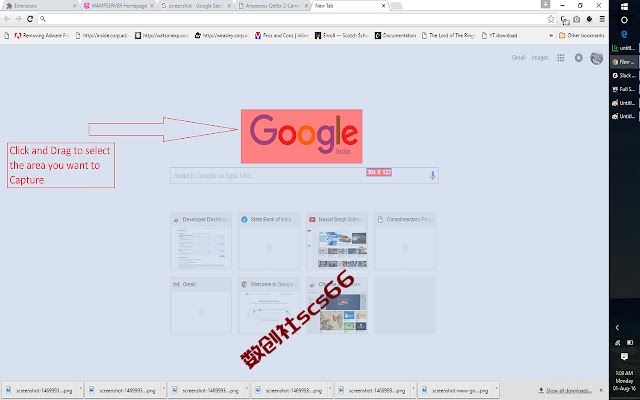The image size is (640, 400).
Task: Open The Lord of The Rings bookmark
Action: (x=448, y=36)
